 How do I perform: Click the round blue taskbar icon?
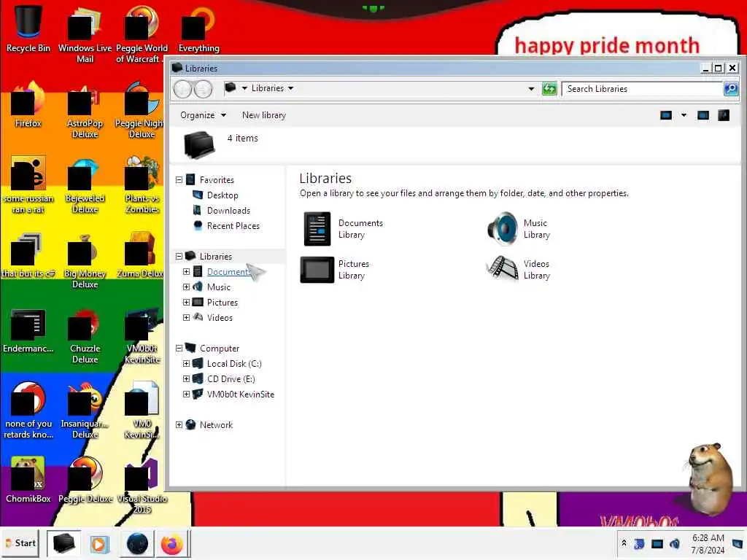coord(138,543)
